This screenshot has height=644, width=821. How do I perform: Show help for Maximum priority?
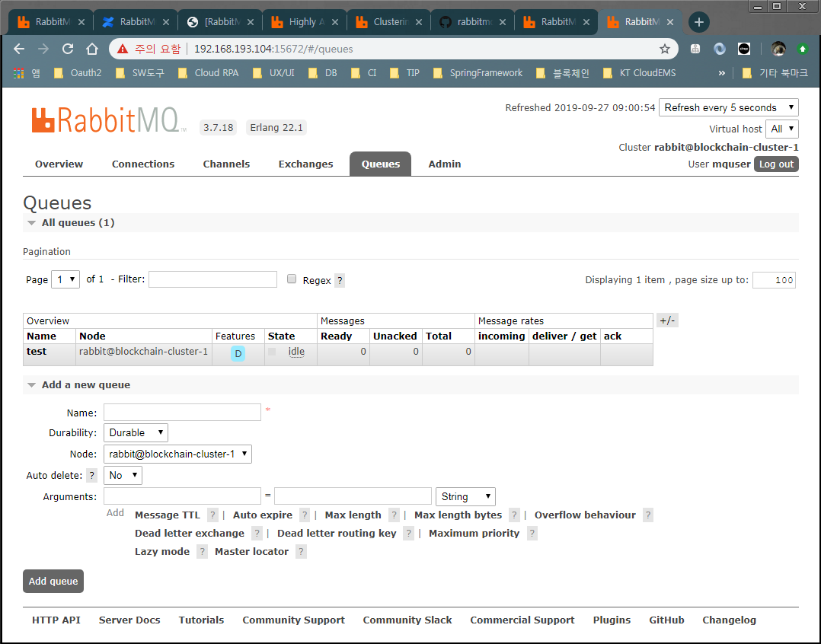[x=532, y=534]
